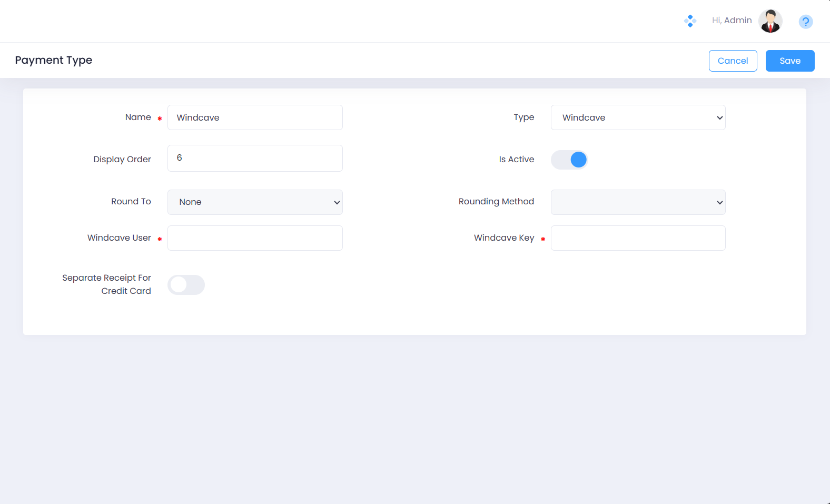The image size is (830, 504).
Task: Click the Is Active label
Action: (x=516, y=160)
